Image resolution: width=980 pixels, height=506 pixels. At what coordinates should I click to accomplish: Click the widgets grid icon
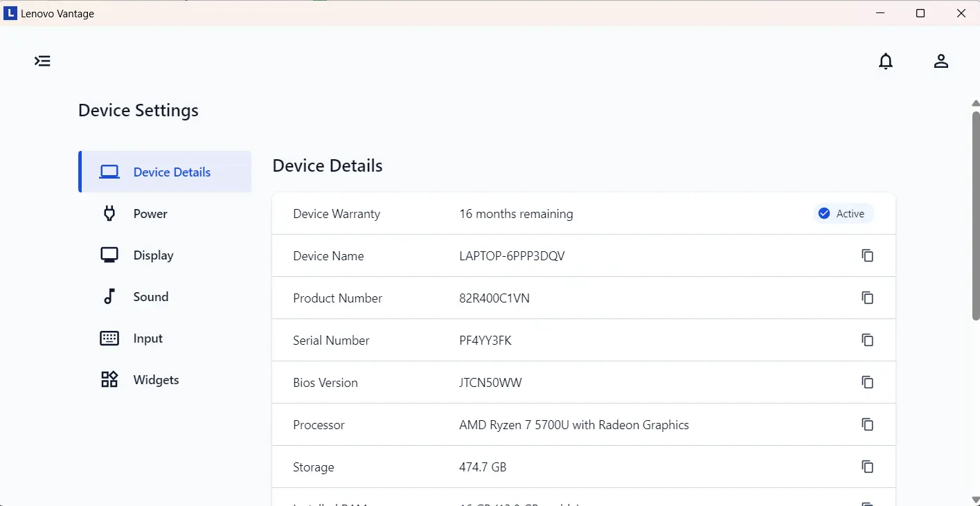click(x=109, y=379)
